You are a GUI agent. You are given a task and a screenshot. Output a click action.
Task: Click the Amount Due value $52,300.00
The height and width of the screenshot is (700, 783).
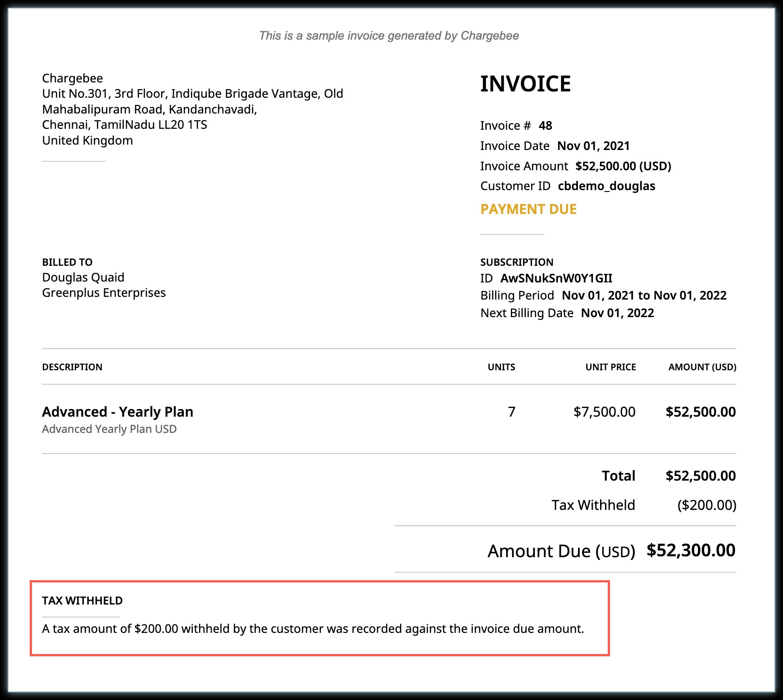click(691, 550)
